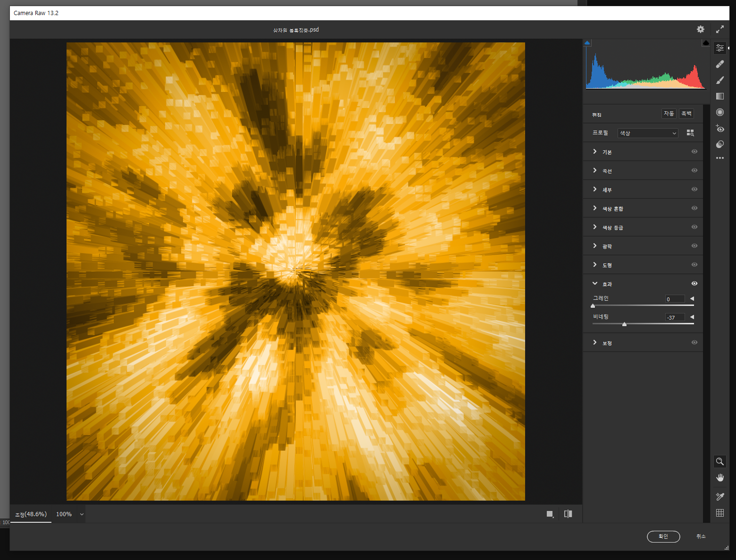Toggle visibility eye for 보정 panel
The width and height of the screenshot is (736, 560).
tap(694, 342)
